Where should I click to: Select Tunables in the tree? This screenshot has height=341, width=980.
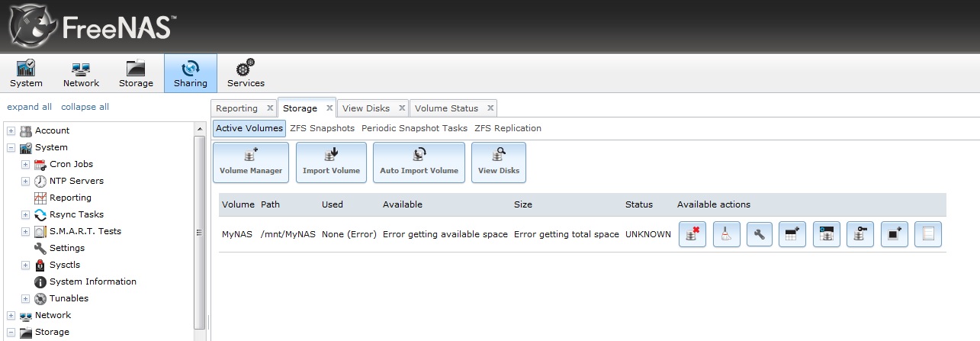tap(69, 298)
